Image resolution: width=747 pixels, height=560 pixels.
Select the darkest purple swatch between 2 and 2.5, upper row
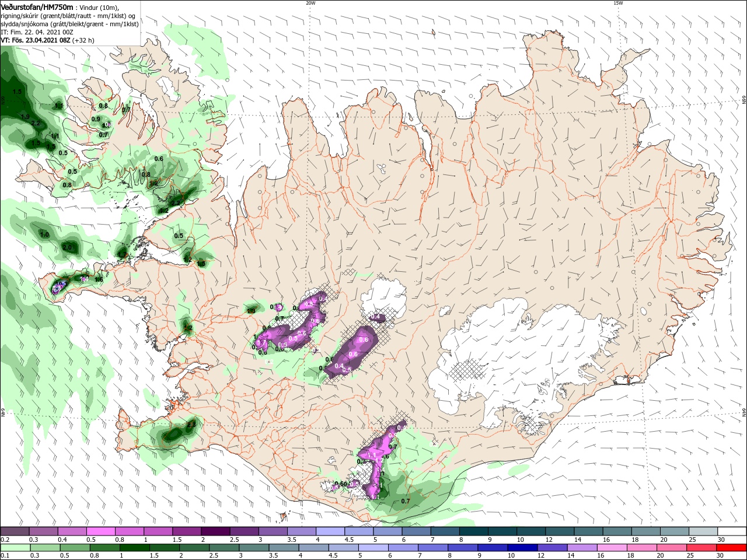215,531
